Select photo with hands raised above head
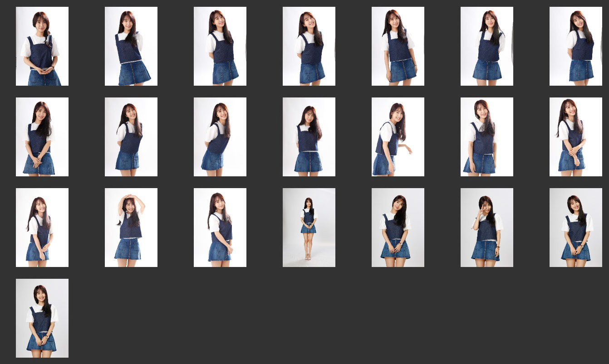 pyautogui.click(x=131, y=228)
